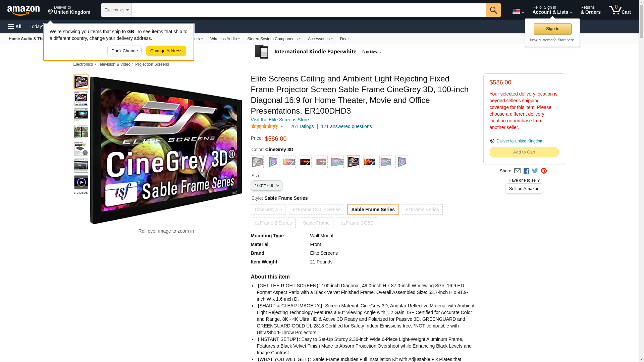644x362 pixels.
Task: Share via the email envelope icon
Action: 517,171
